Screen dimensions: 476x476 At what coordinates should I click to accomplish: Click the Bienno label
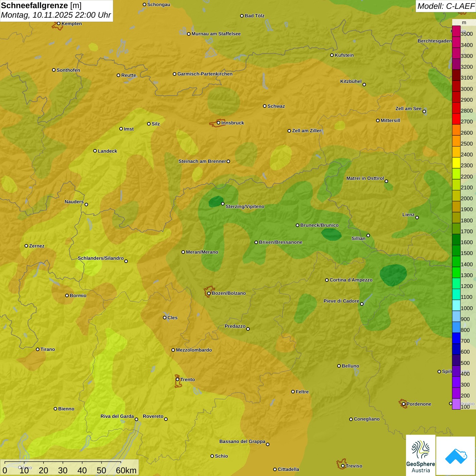coord(66,409)
